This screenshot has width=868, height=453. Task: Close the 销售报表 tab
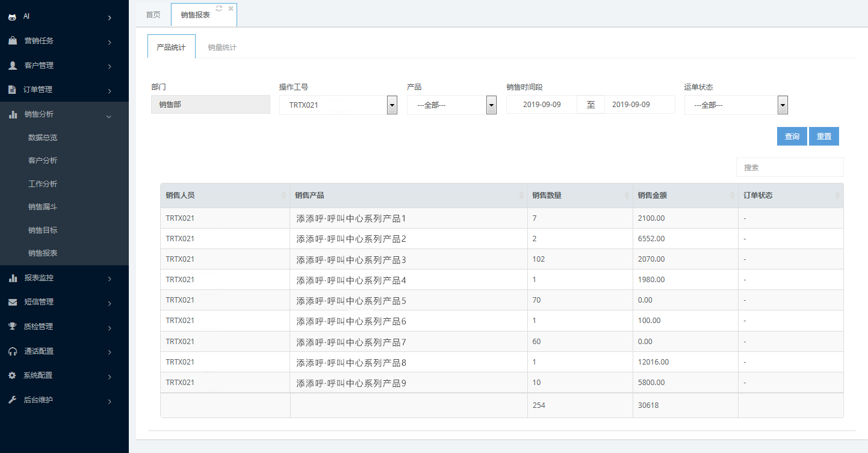coord(231,8)
